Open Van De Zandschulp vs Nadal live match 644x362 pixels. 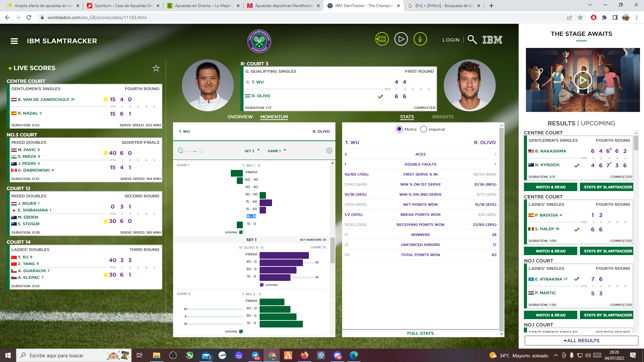[85, 106]
